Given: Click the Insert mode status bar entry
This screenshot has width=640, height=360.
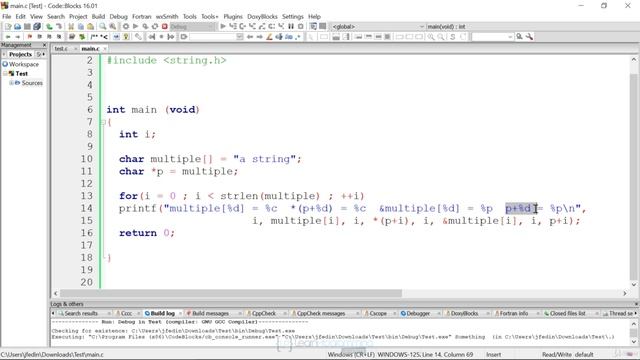Looking at the screenshot, I should 493,355.
